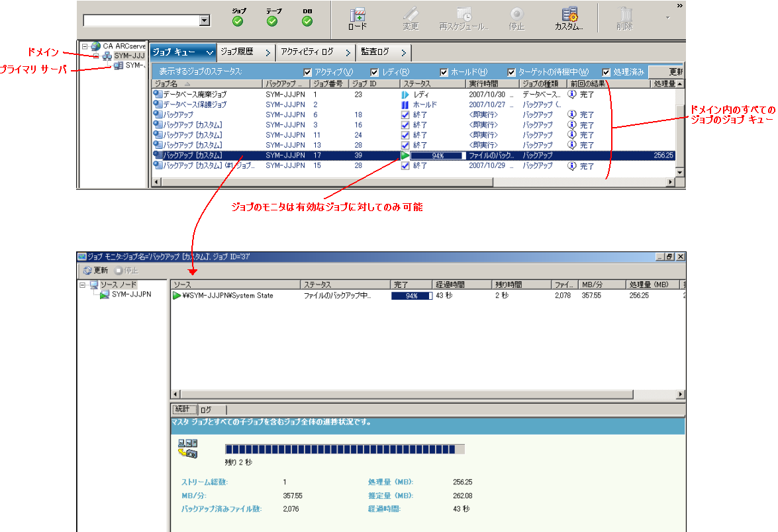Collapse the ソース ノード tree node
The image size is (778, 532).
tap(83, 285)
